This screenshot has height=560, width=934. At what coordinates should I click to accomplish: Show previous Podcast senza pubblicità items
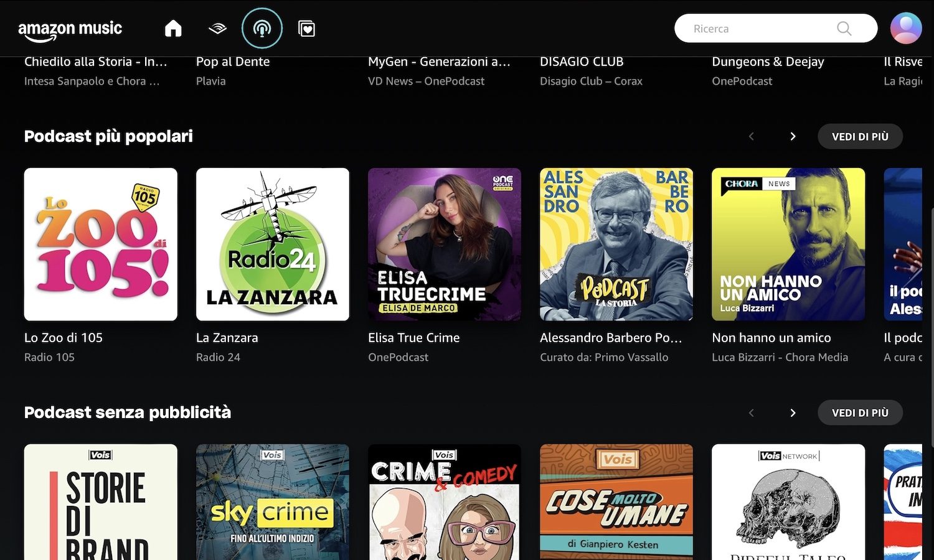click(x=751, y=413)
